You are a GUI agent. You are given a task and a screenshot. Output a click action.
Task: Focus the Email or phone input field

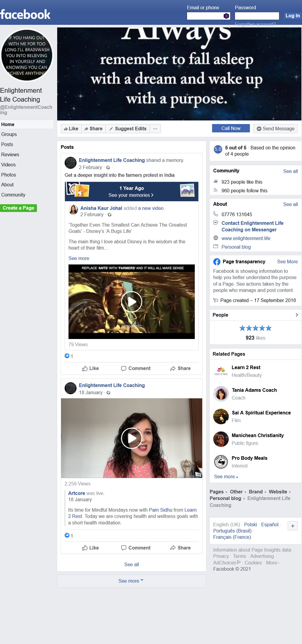[205, 16]
